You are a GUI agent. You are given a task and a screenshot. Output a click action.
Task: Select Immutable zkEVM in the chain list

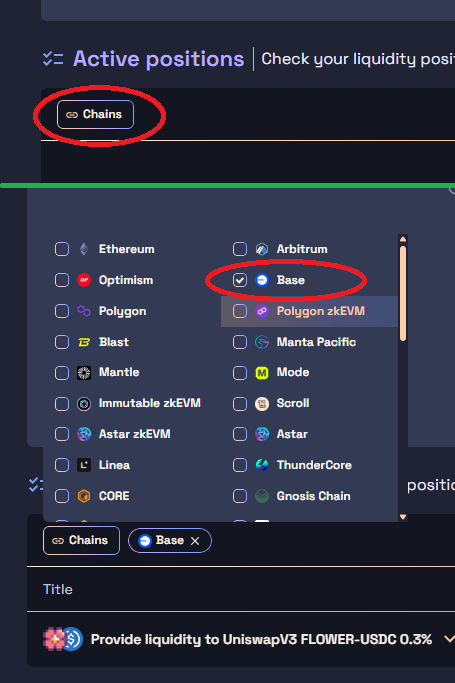coord(149,404)
